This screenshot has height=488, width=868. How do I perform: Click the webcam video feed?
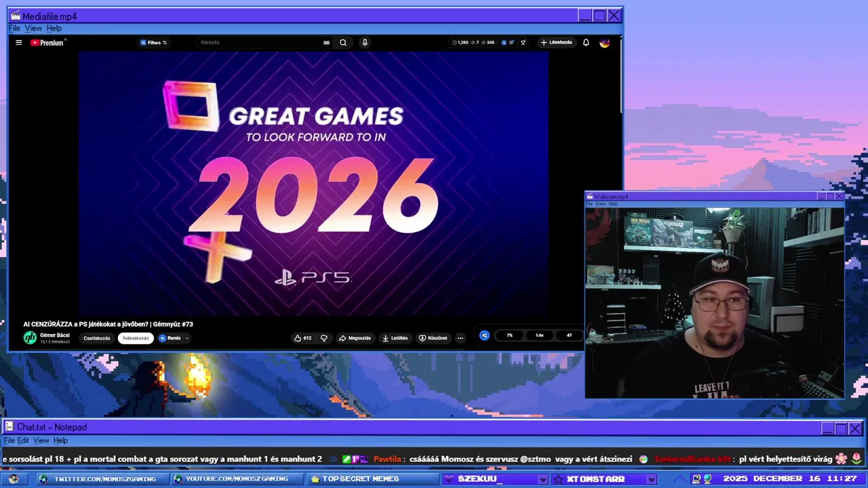coord(715,302)
